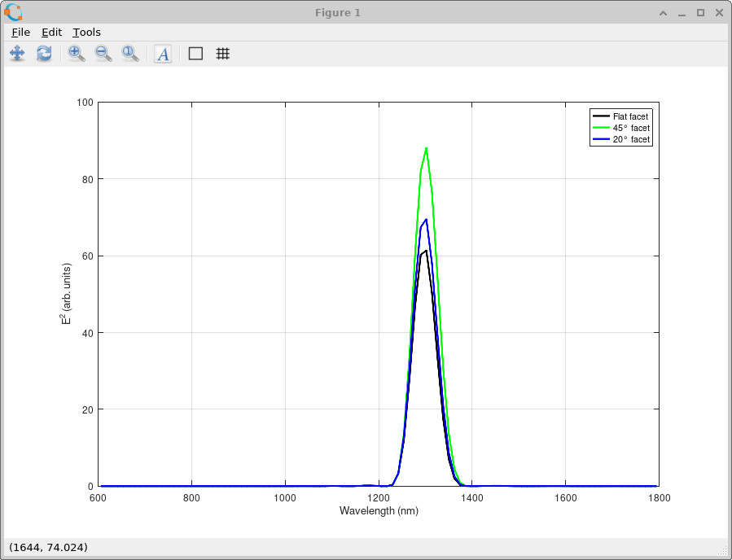Click the autoscale zoom-reset icon
Viewport: 732px width, 560px height.
[130, 54]
